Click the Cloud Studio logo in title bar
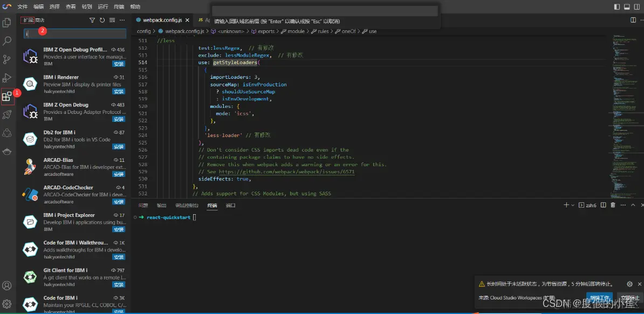The image size is (644, 314). pyautogui.click(x=6, y=6)
